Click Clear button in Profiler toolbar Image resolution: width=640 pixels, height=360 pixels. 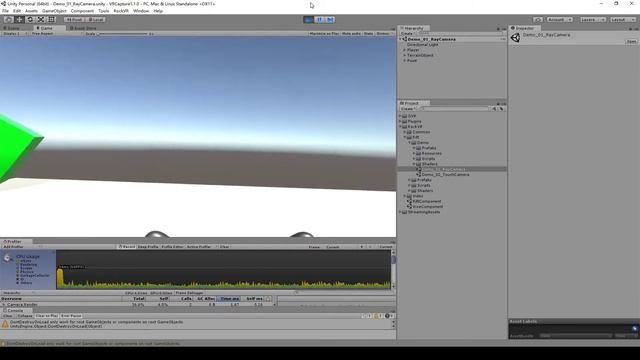click(224, 247)
